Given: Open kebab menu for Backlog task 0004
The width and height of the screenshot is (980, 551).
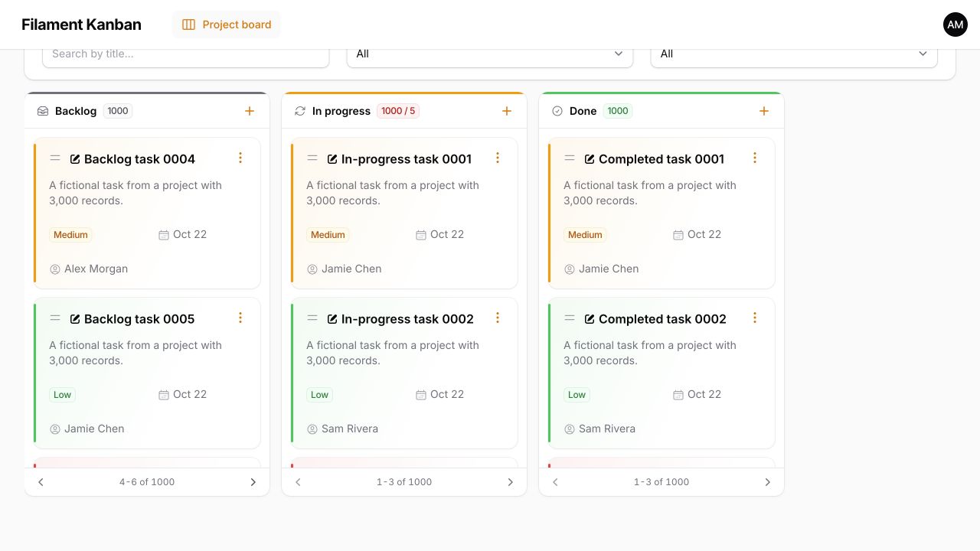Looking at the screenshot, I should click(x=240, y=158).
